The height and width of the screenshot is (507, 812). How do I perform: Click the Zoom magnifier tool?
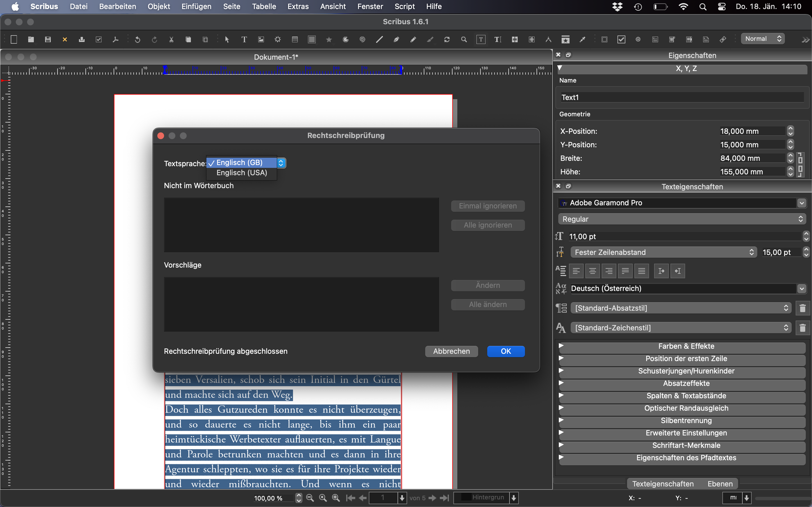464,39
